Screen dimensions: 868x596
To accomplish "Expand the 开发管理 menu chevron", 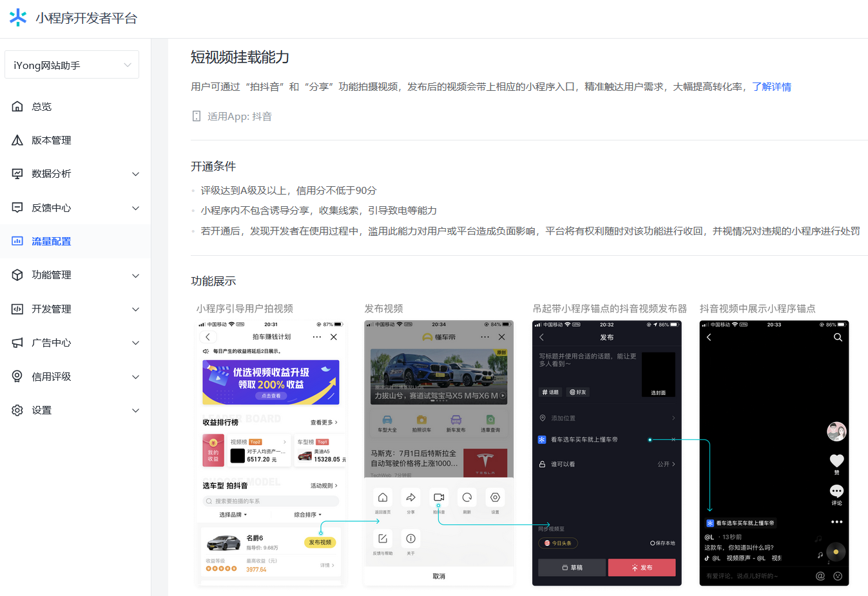I will point(135,309).
